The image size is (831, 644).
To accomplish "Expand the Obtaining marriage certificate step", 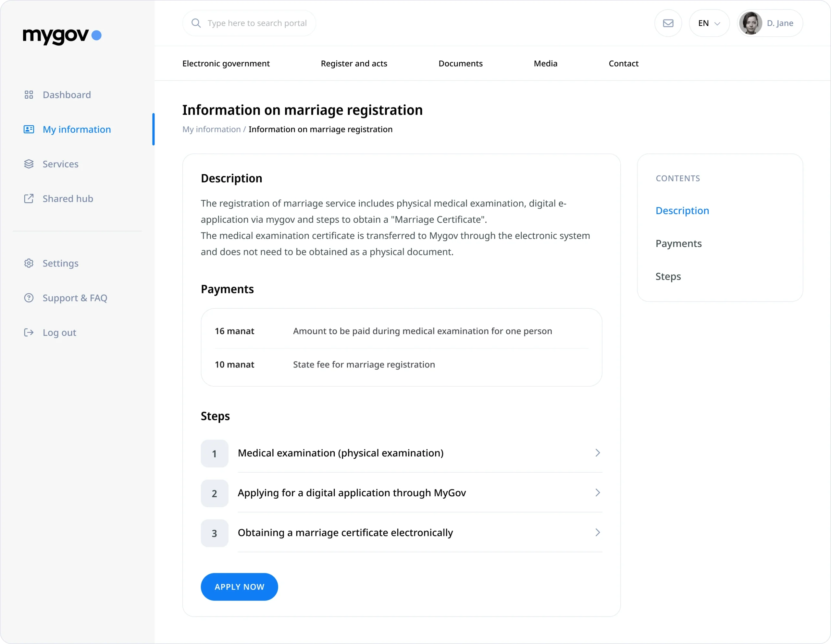I will point(597,533).
